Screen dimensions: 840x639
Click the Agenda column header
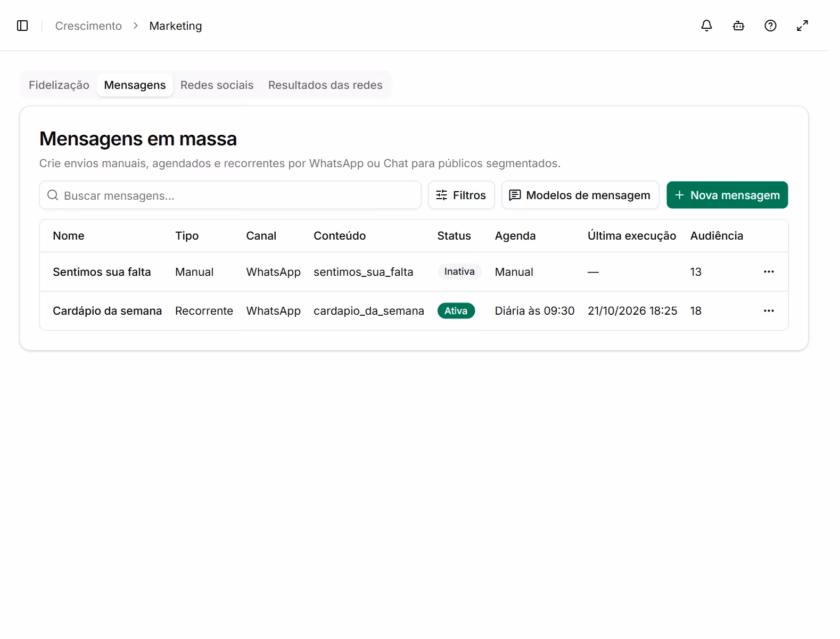[515, 236]
